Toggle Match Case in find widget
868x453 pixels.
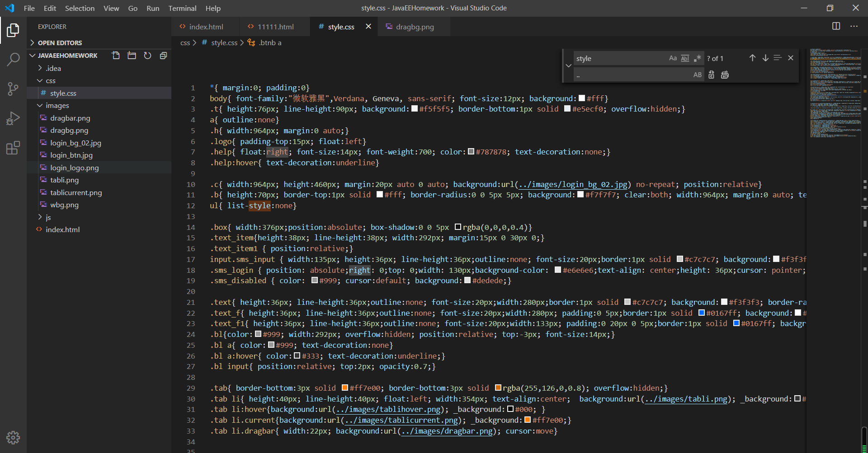(x=673, y=58)
